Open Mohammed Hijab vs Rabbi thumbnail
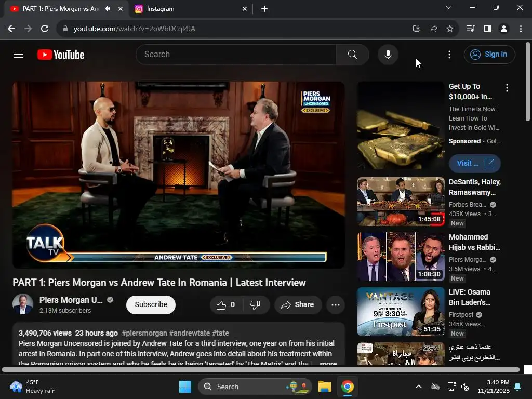Screen dimensions: 532x399 (x=401, y=257)
